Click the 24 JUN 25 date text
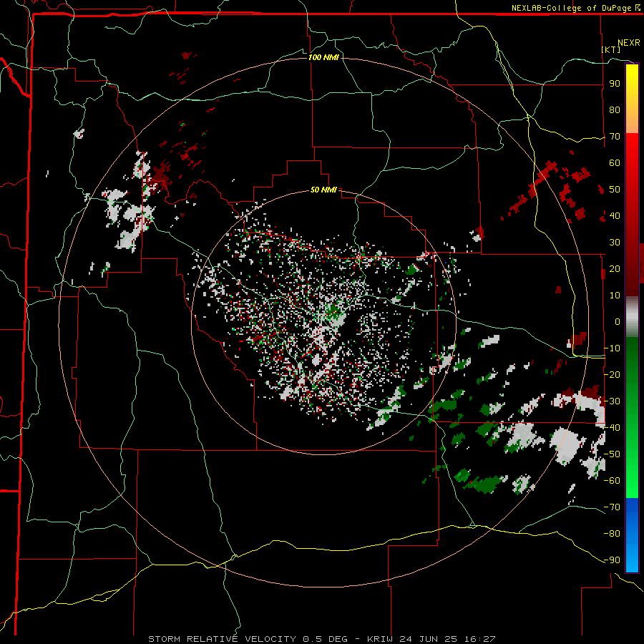 tap(429, 639)
